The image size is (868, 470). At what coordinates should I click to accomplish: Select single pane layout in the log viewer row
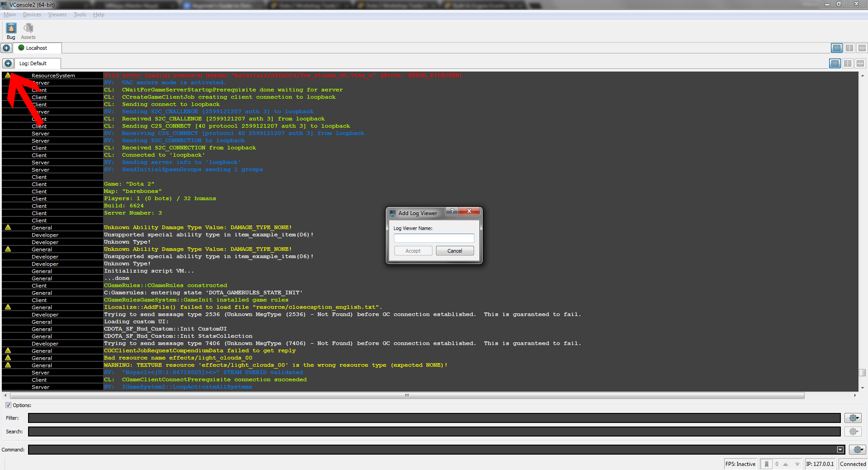tap(835, 64)
